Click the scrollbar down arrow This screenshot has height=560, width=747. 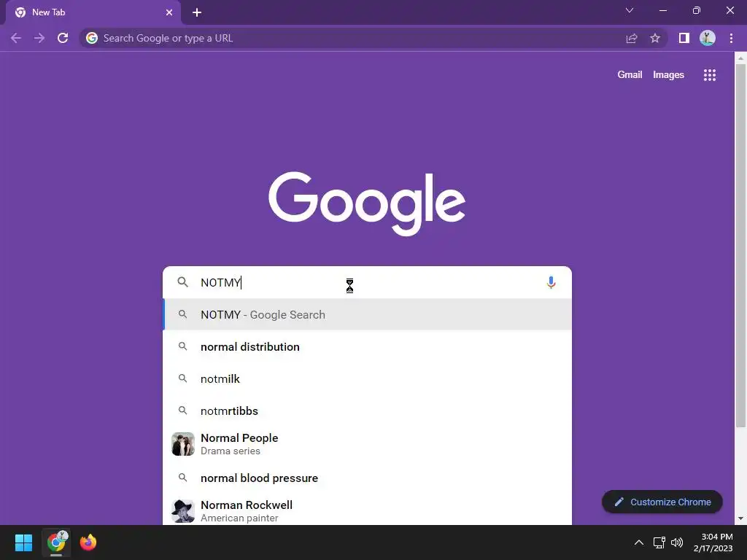coord(740,518)
